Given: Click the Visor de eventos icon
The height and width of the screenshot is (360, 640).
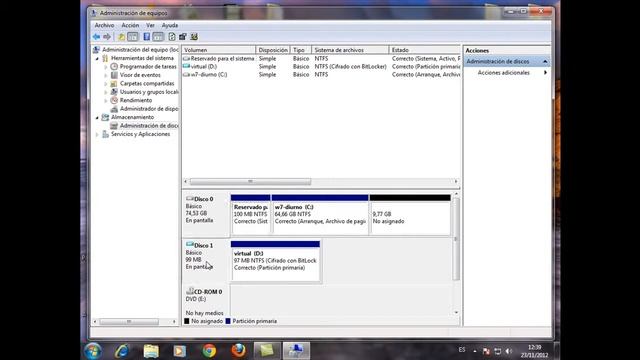Looking at the screenshot, I should point(114,75).
